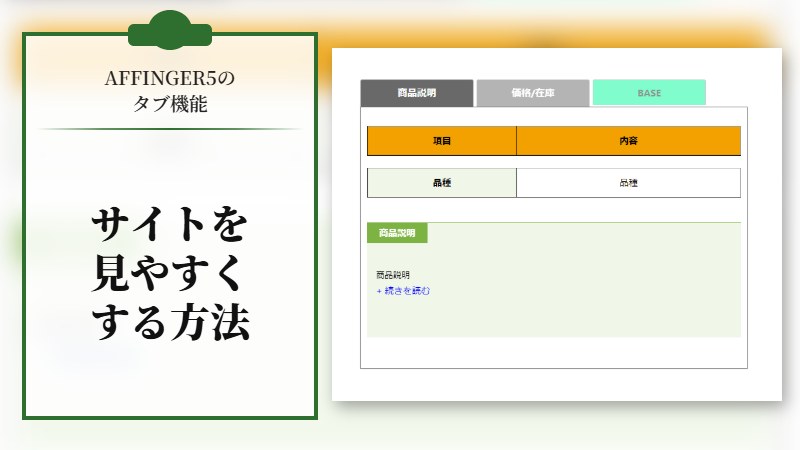Click the 見やすく headline line

pos(167,273)
